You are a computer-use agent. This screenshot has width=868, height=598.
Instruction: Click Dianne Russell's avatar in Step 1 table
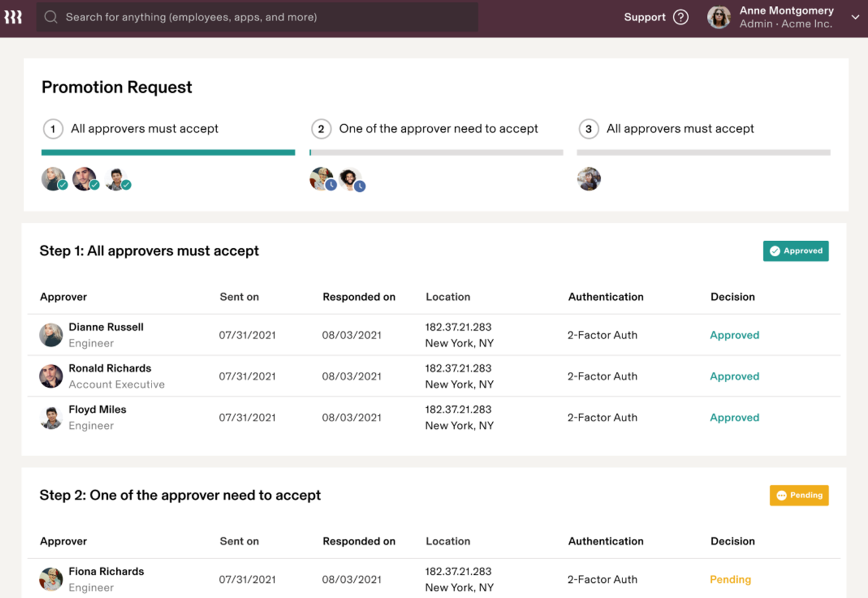[51, 334]
